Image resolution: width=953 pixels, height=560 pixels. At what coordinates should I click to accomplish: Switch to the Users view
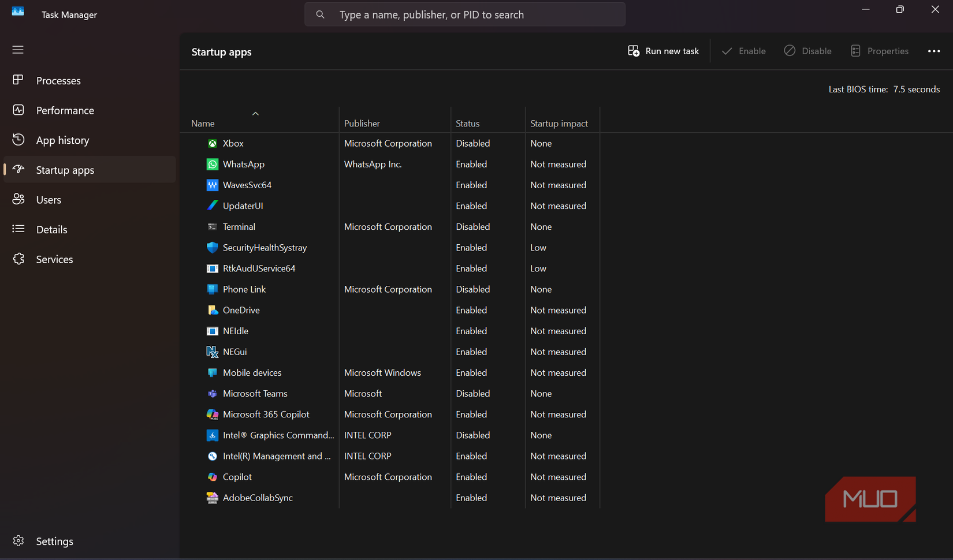pyautogui.click(x=49, y=199)
